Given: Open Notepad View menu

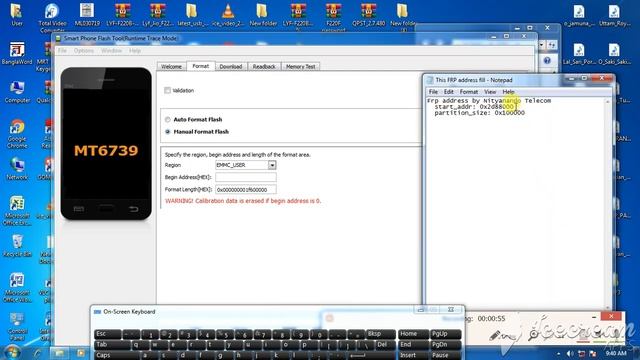Looking at the screenshot, I should pos(490,92).
